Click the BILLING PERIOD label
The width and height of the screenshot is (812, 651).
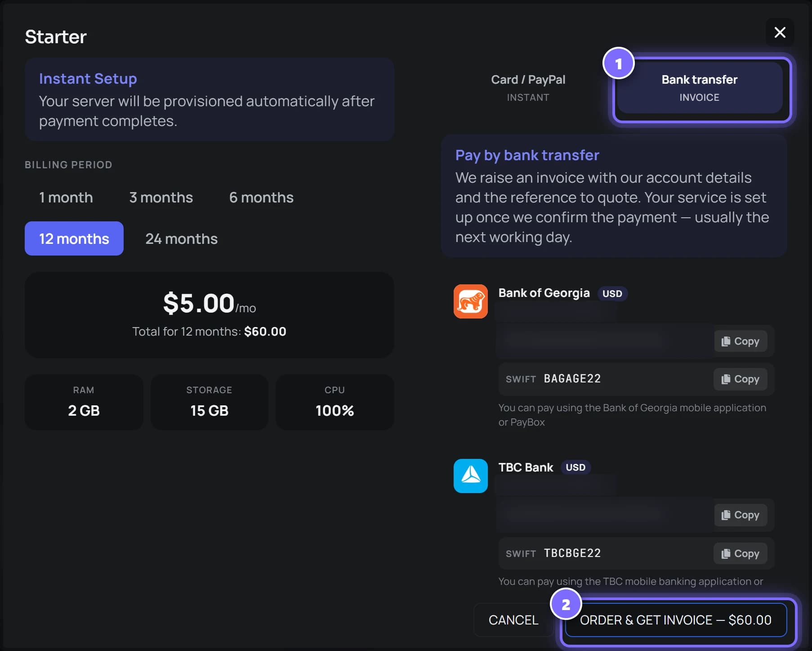[x=68, y=165]
